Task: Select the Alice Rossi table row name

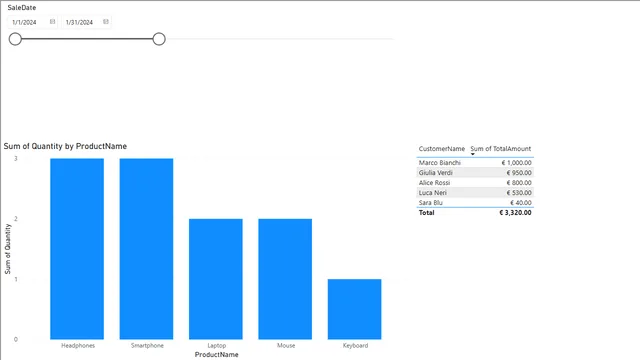Action: click(x=434, y=182)
